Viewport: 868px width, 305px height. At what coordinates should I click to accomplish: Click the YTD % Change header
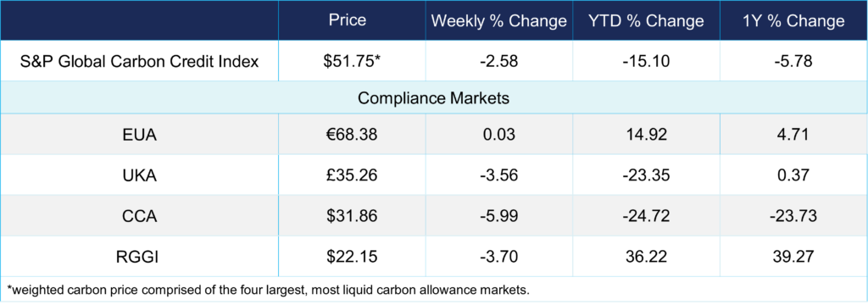pos(646,21)
